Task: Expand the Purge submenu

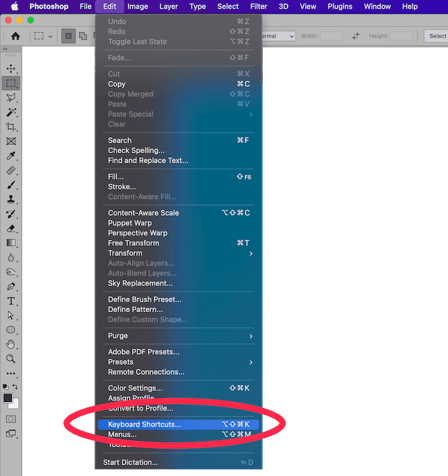Action: click(179, 336)
